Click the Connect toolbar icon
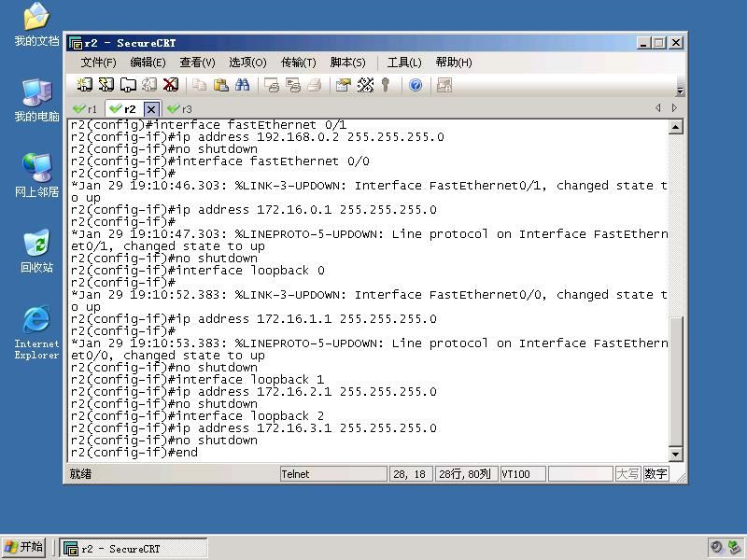Image resolution: width=747 pixels, height=560 pixels. (x=85, y=85)
